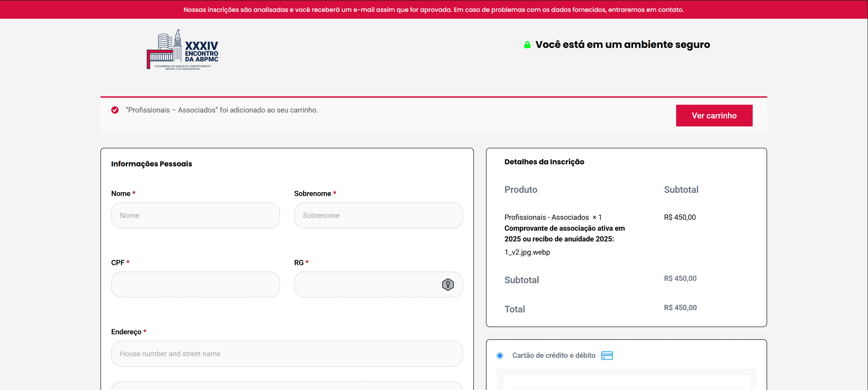Click the password manager icon in RG field

coord(448,284)
